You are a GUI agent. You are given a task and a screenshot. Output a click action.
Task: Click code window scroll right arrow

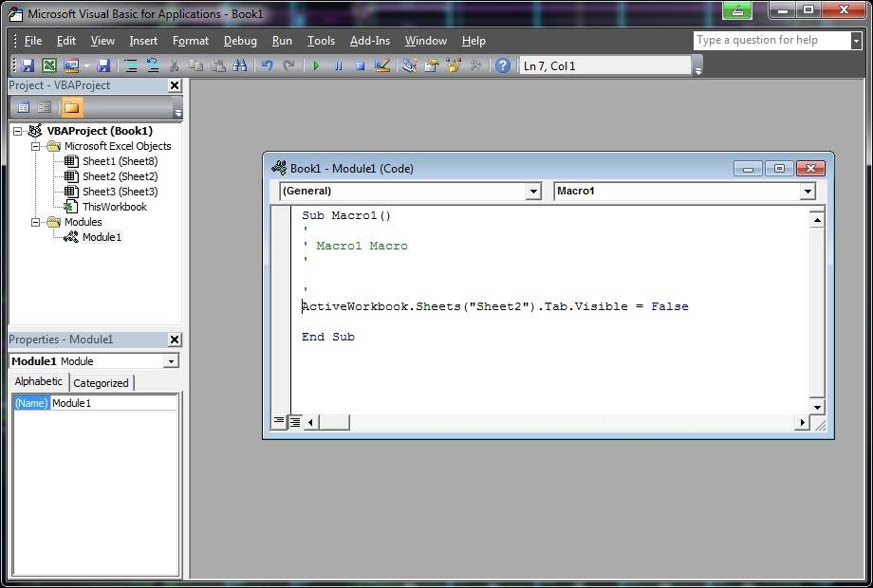click(x=802, y=422)
